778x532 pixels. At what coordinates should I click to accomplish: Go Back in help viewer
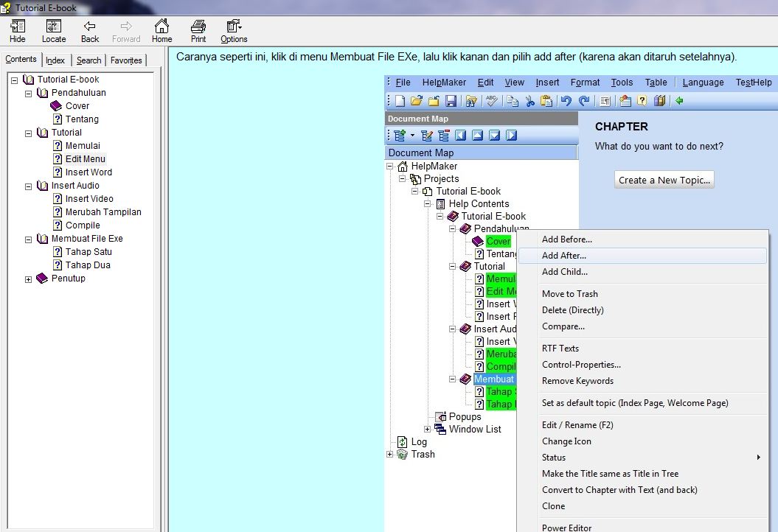pos(90,31)
